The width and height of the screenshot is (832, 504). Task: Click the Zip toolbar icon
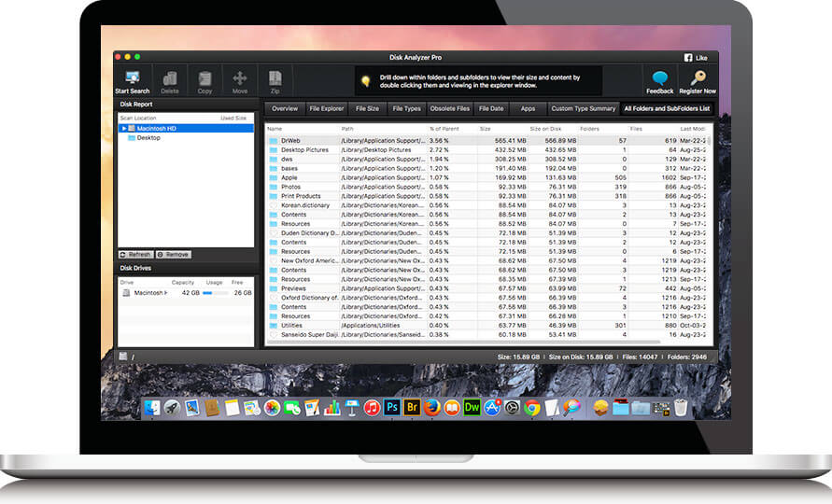(275, 78)
